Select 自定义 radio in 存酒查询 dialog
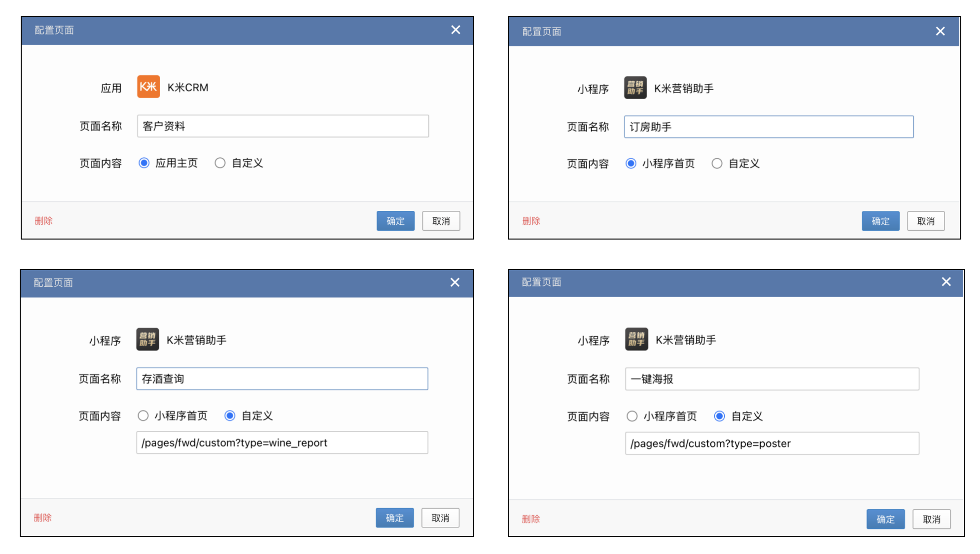Viewport: 980px width, 554px height. pos(230,416)
